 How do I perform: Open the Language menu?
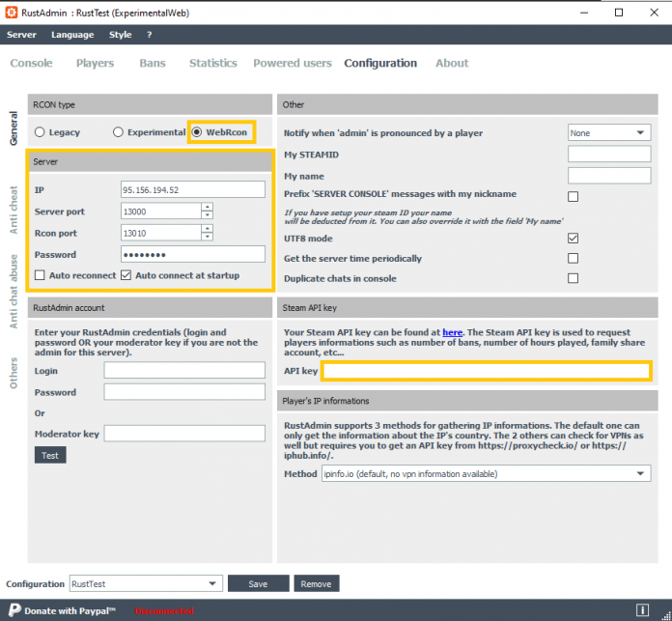pos(72,35)
